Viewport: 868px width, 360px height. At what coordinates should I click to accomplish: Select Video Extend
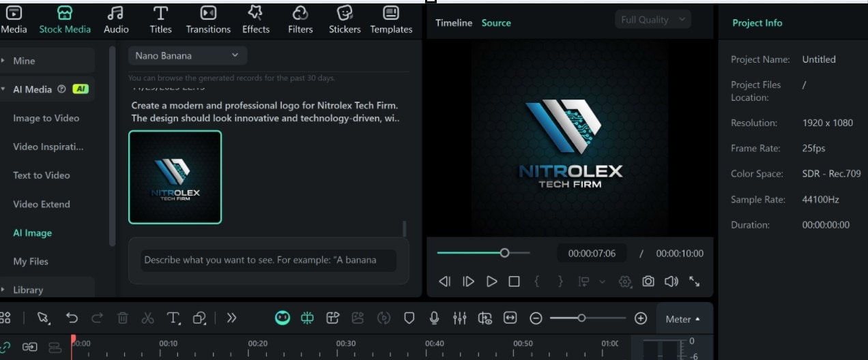42,204
